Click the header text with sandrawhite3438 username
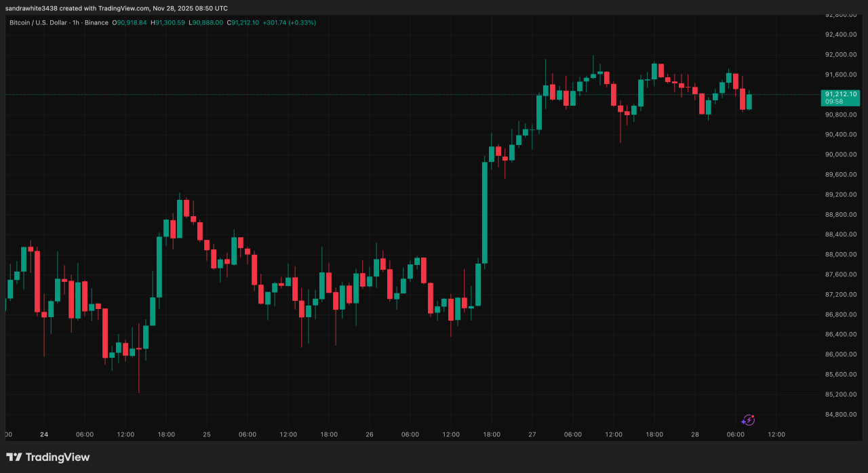The image size is (868, 473). [x=117, y=8]
